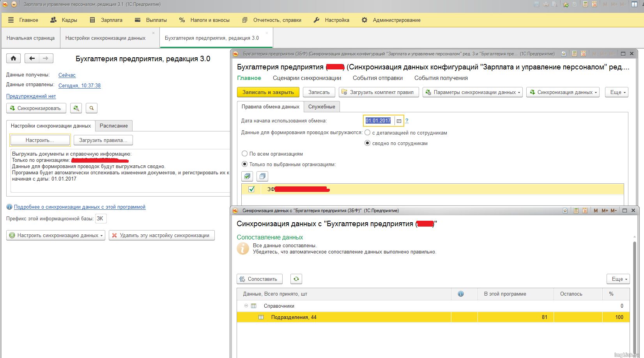
Task: Open 'Еще' dropdown in exchange rules window
Action: coord(617,92)
